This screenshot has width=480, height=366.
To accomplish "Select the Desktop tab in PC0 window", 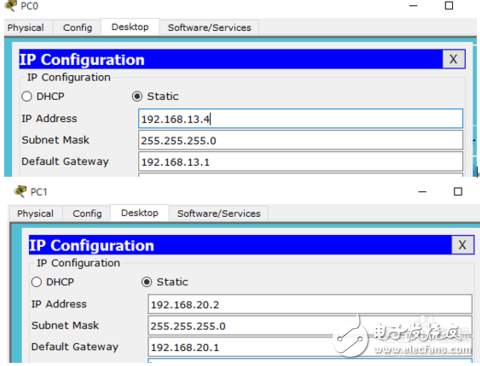I will 130,27.
